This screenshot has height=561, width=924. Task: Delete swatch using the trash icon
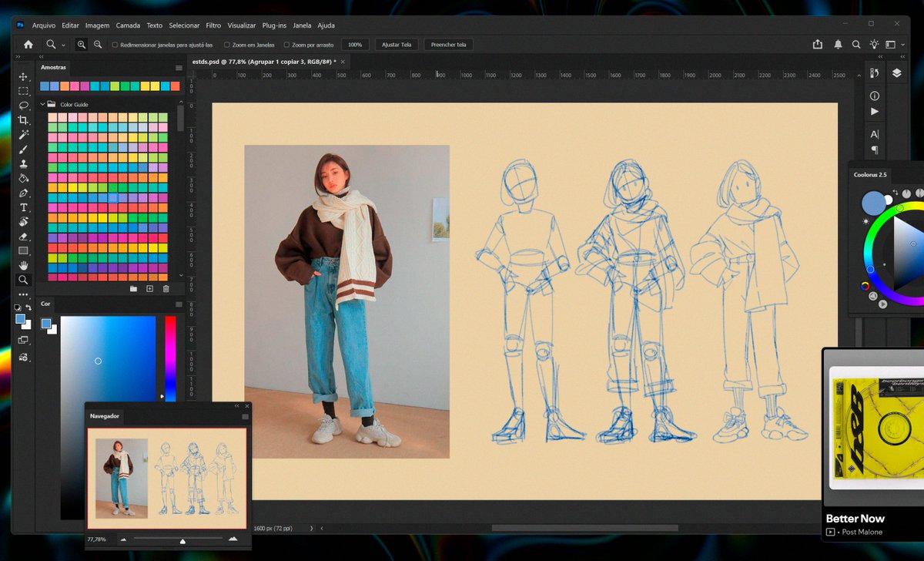coord(166,288)
